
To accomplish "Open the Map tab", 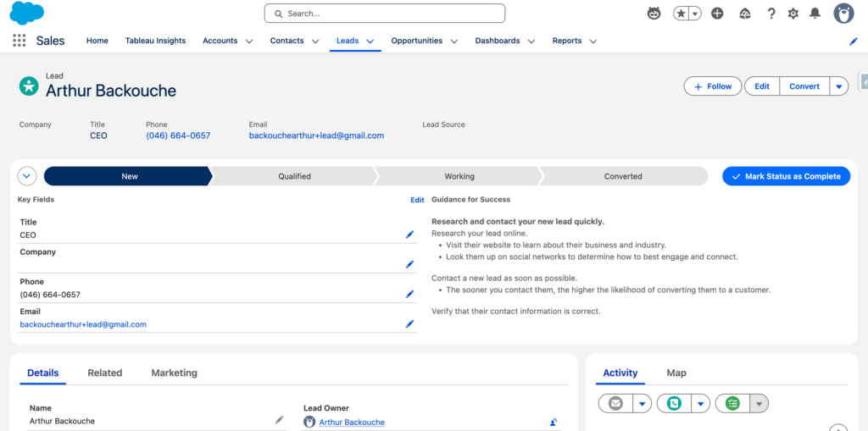I will pos(676,373).
